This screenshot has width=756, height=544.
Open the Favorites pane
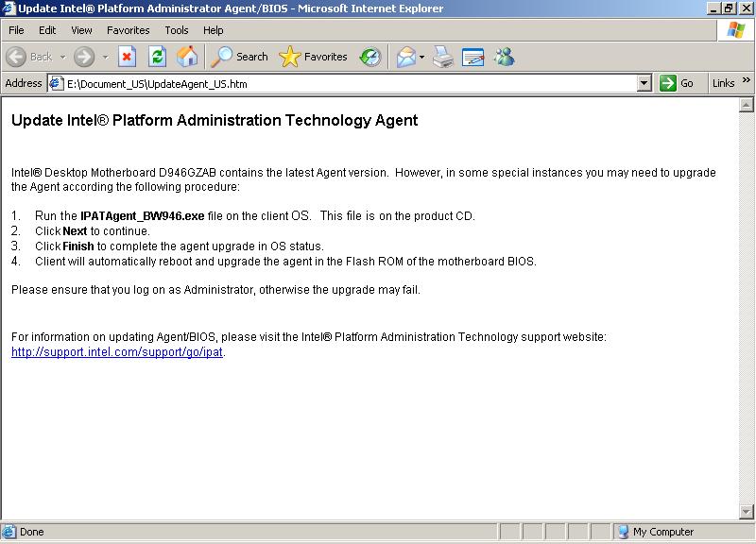pyautogui.click(x=314, y=57)
